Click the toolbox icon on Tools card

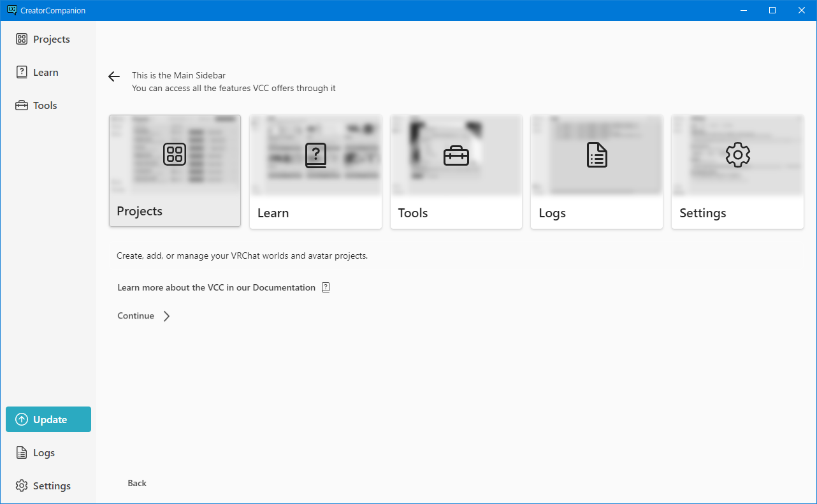456,155
